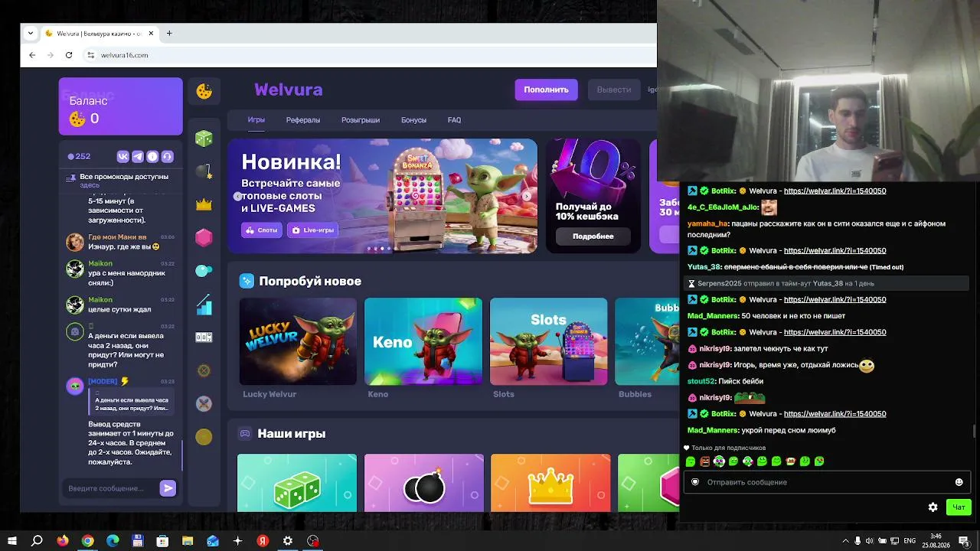Click username Maikon on the намордник message
Screen dimensions: 980x551
(x=100, y=263)
